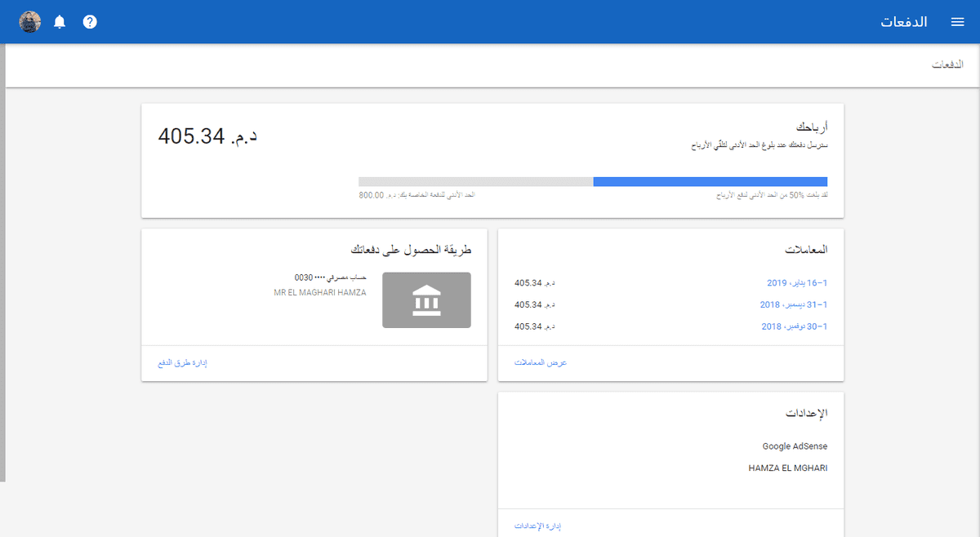This screenshot has width=980, height=537.
Task: Open the notifications bell
Action: click(x=60, y=22)
